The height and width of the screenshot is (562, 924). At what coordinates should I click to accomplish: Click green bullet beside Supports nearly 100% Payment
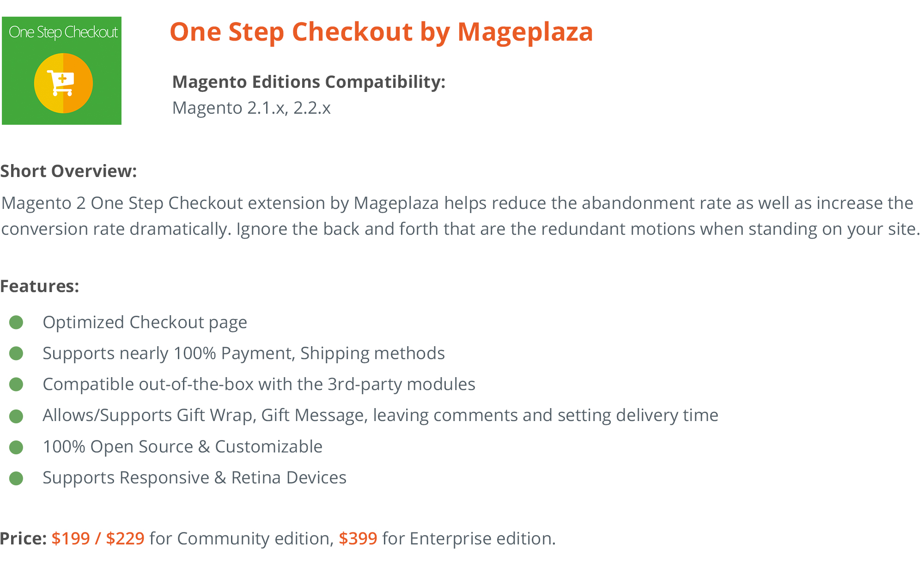(x=16, y=354)
